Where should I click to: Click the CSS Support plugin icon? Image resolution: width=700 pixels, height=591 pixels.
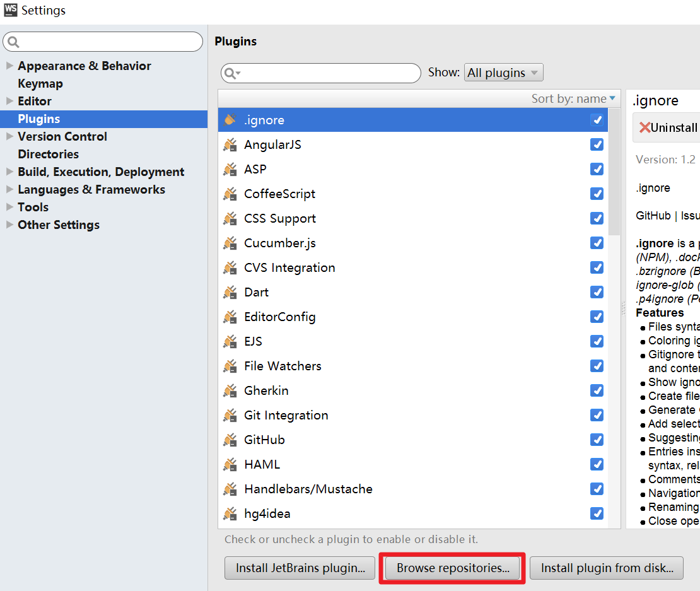coord(230,218)
